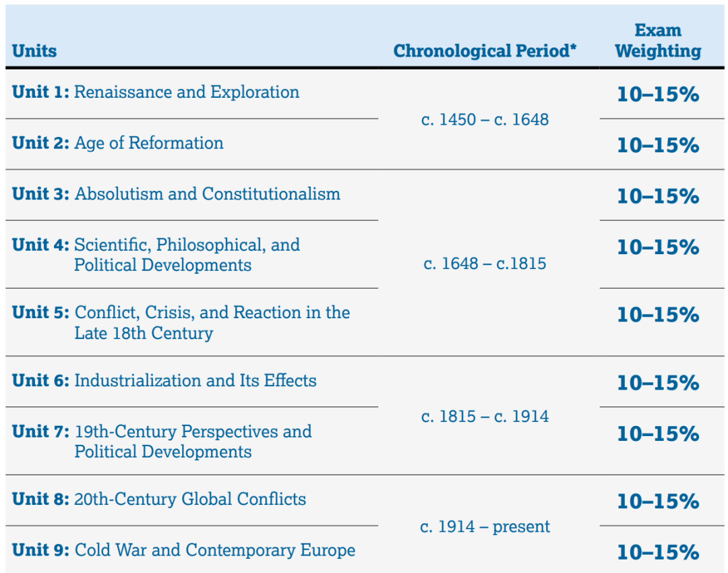Screen dimensions: 728x573
Task: Click the Chronological Period column header
Action: 485,51
